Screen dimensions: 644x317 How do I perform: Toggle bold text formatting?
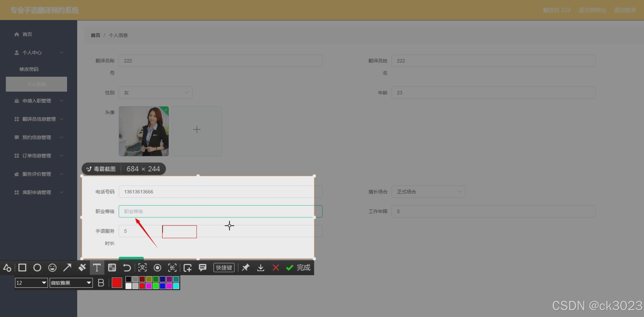point(101,283)
